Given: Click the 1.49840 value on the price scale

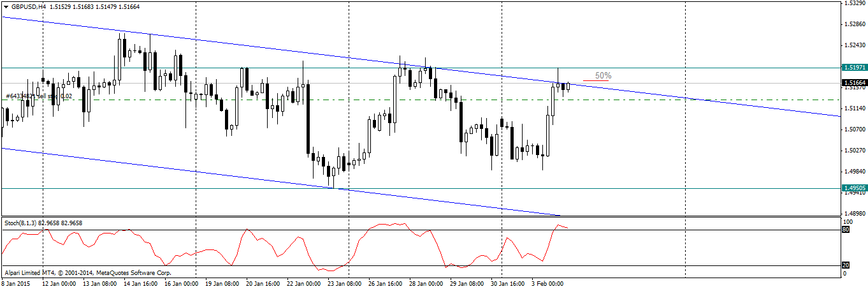Looking at the screenshot, I should [854, 172].
